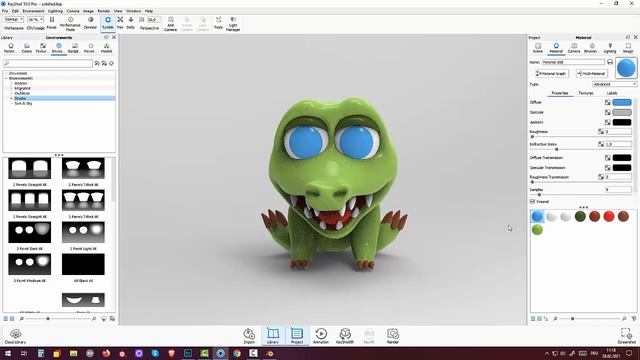Select the light green material ball
Screen dimensions: 640x360
pos(538,230)
